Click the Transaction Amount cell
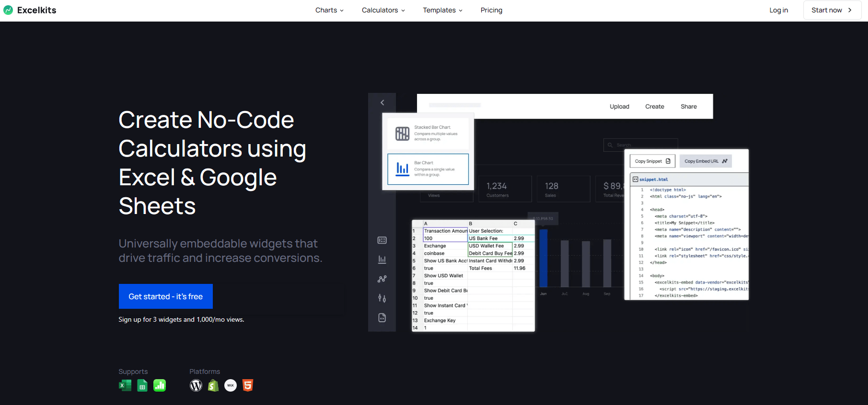The height and width of the screenshot is (405, 868). click(x=445, y=231)
